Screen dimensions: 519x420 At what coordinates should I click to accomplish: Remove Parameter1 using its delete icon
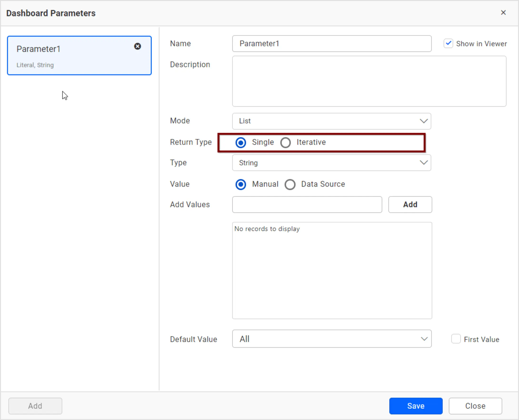click(137, 46)
